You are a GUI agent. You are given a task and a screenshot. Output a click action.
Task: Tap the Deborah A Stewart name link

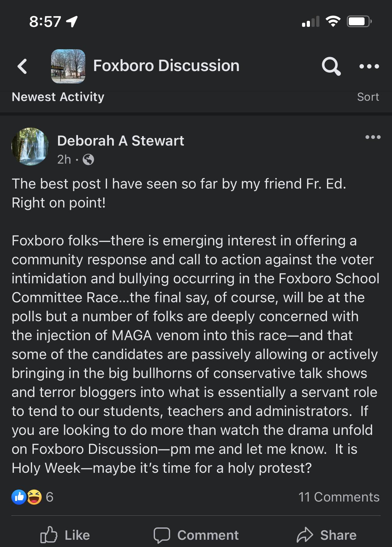tap(121, 141)
